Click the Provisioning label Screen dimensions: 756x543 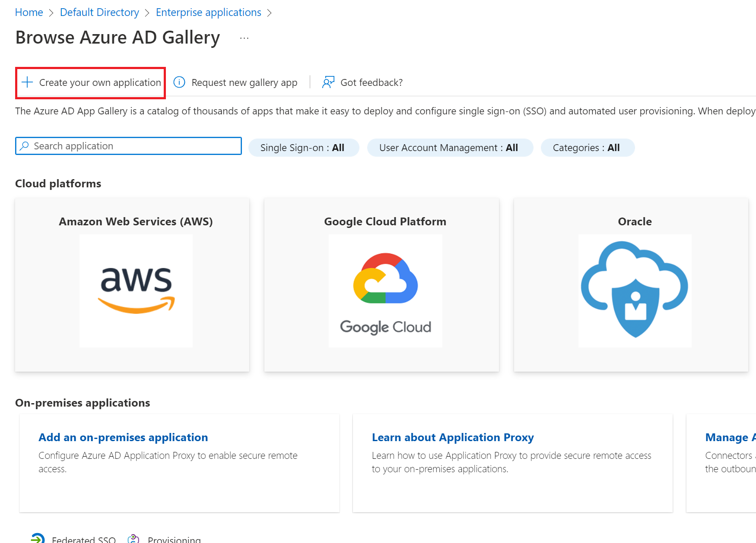click(x=174, y=539)
